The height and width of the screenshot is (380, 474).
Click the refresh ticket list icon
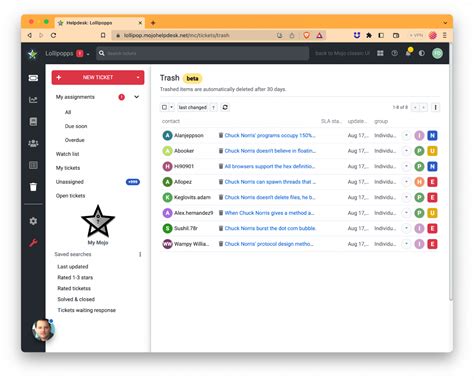[225, 107]
